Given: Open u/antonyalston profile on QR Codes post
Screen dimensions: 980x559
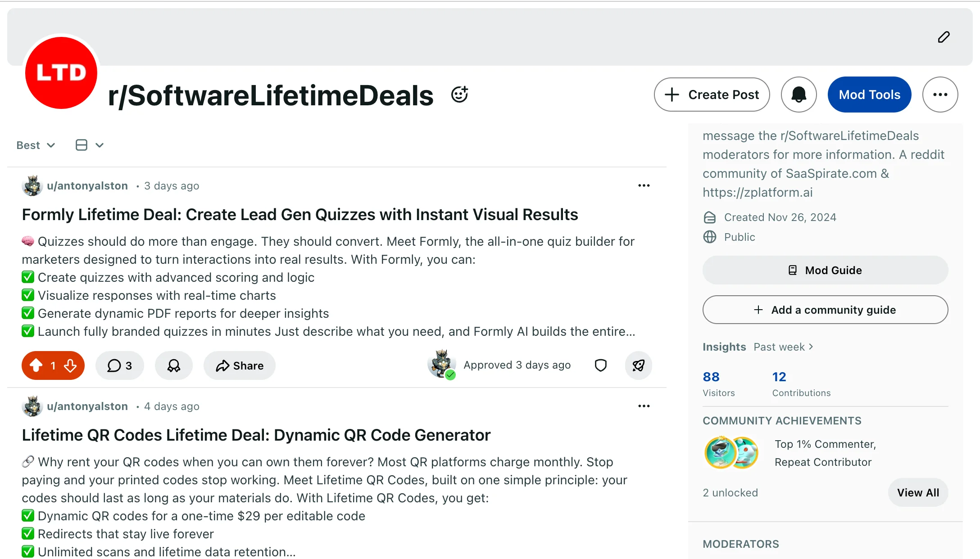Looking at the screenshot, I should coord(87,406).
